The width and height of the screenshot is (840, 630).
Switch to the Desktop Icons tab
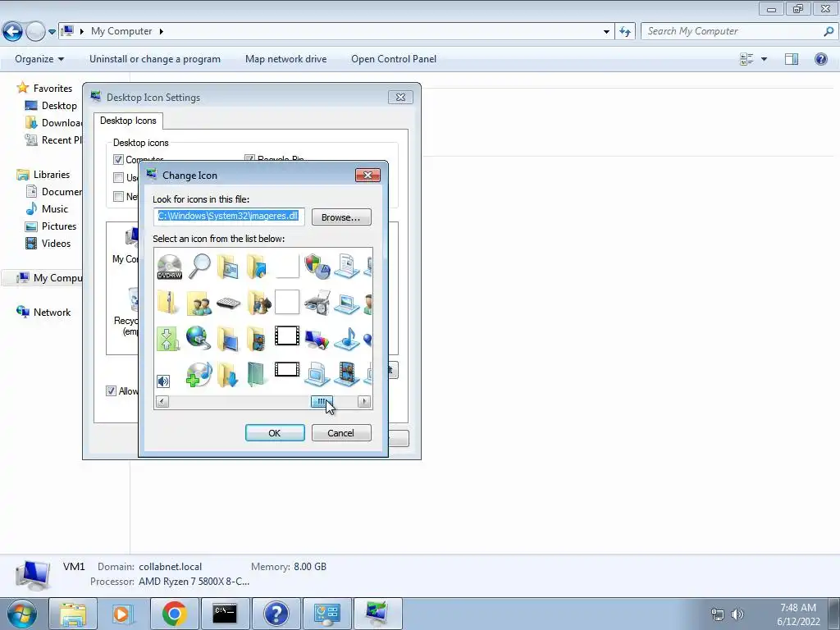coord(128,121)
